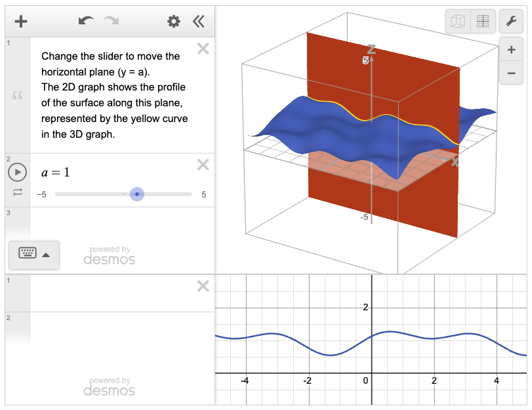Remove the a = 1 slider expression
The width and height of the screenshot is (532, 410).
(x=203, y=165)
